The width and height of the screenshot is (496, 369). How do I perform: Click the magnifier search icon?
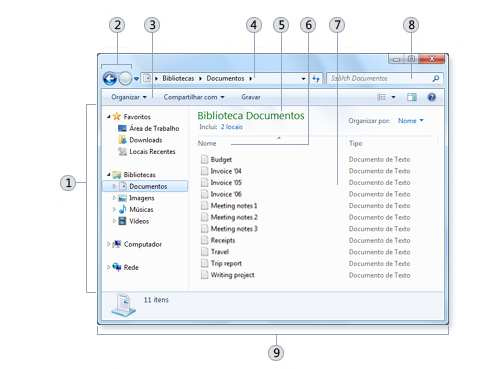tap(435, 79)
